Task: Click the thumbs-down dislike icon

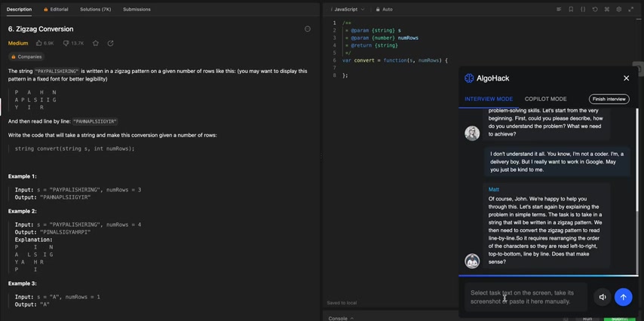Action: 66,43
